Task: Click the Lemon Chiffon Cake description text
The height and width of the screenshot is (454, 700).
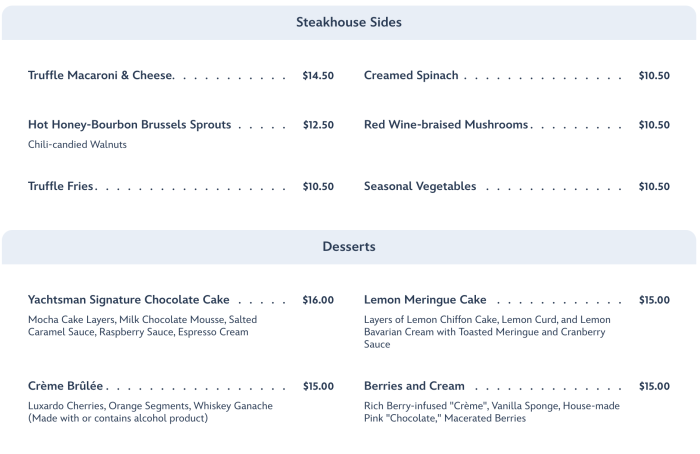Action: click(487, 332)
